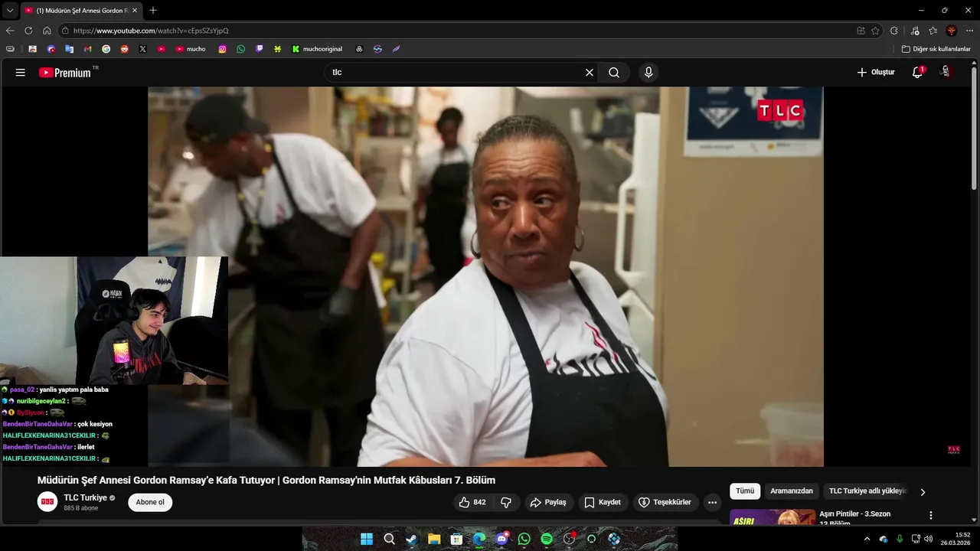Add this page to favorites star
Viewport: 980px width, 551px height.
pyautogui.click(x=876, y=31)
